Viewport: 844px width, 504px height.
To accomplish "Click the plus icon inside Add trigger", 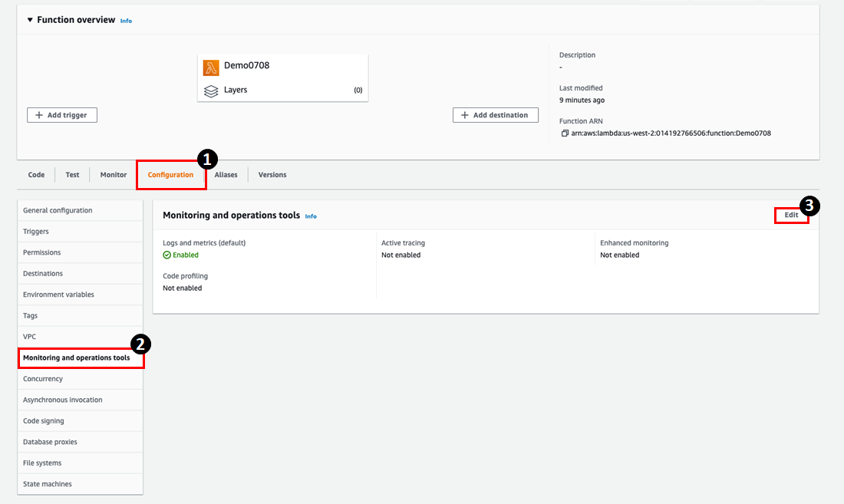I will pyautogui.click(x=37, y=114).
